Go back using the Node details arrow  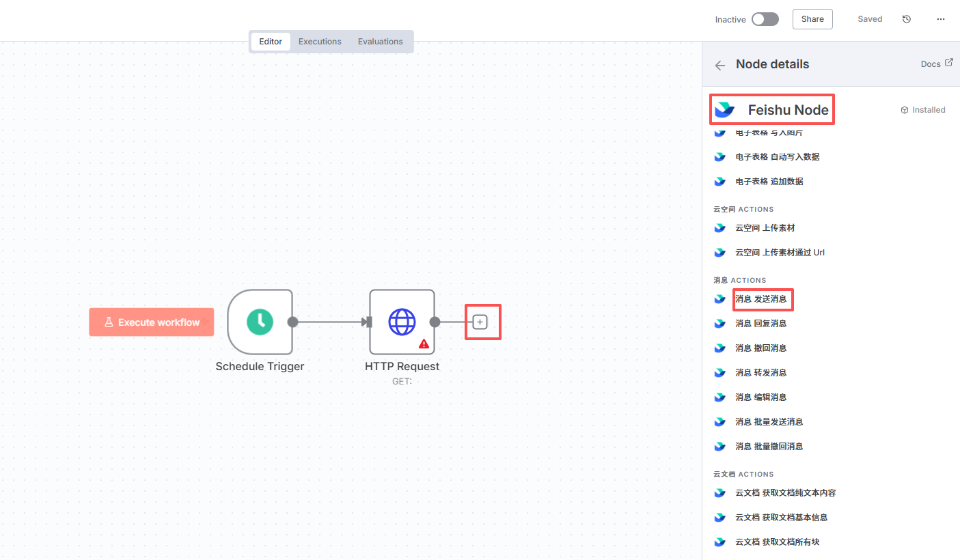click(719, 65)
